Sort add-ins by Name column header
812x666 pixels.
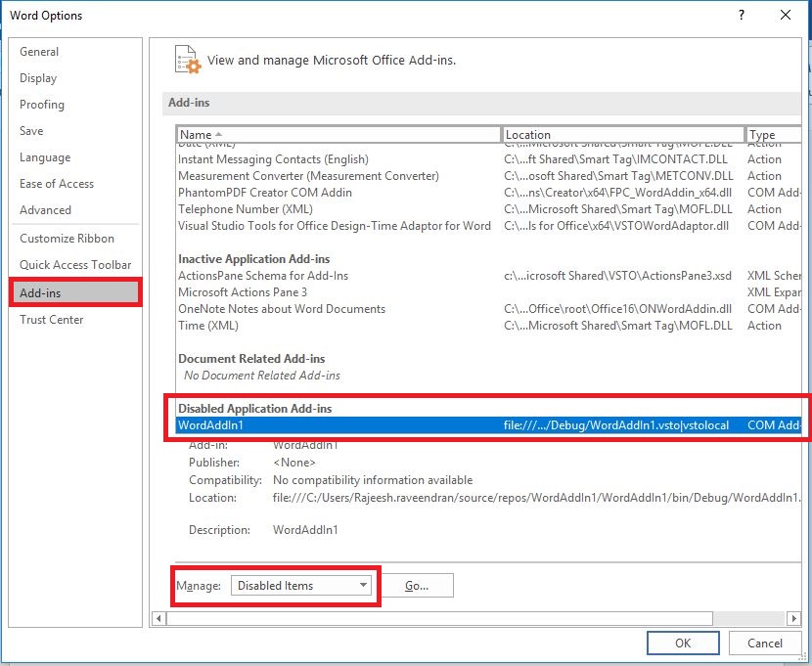click(338, 135)
